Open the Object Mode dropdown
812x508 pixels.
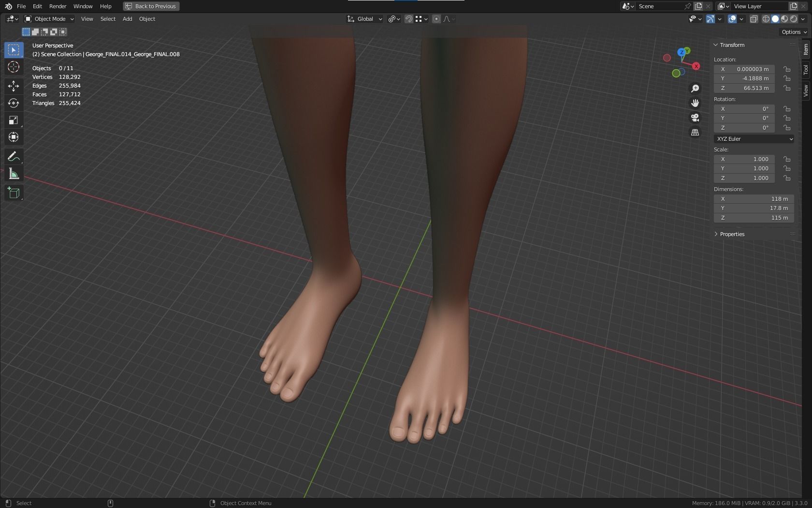(x=49, y=19)
